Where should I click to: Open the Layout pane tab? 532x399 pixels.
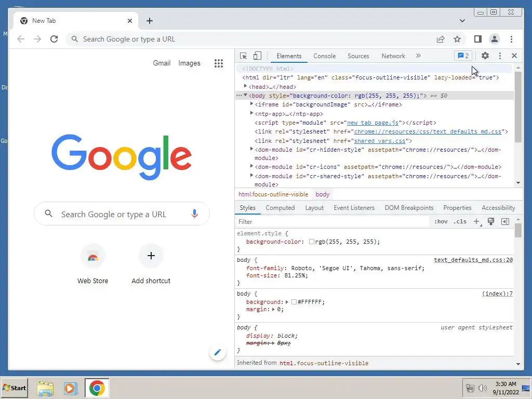pos(314,208)
